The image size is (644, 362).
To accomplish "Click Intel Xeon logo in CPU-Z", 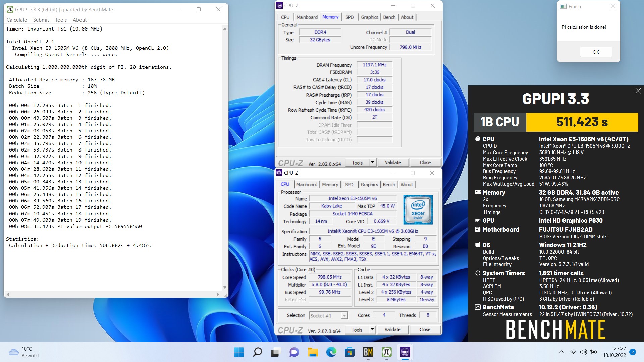I will (x=418, y=210).
